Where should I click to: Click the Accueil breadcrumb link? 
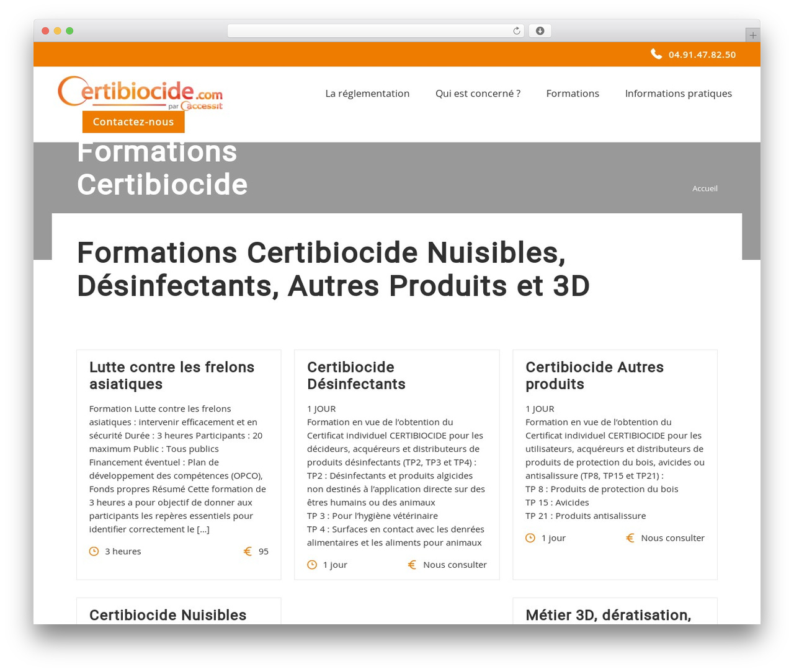705,188
